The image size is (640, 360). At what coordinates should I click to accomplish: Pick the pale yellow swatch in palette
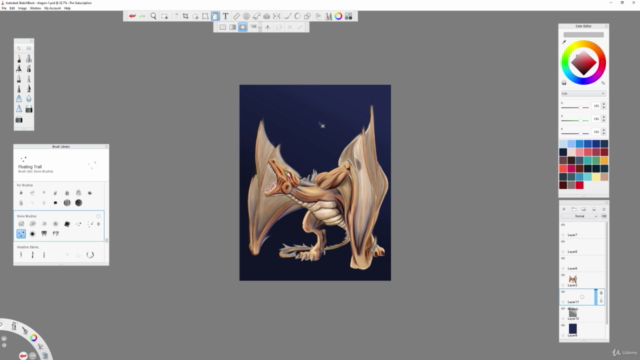[596, 177]
